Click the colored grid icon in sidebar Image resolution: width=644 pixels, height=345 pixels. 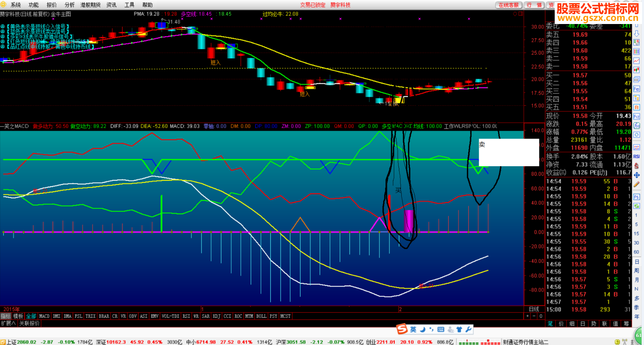click(x=637, y=52)
